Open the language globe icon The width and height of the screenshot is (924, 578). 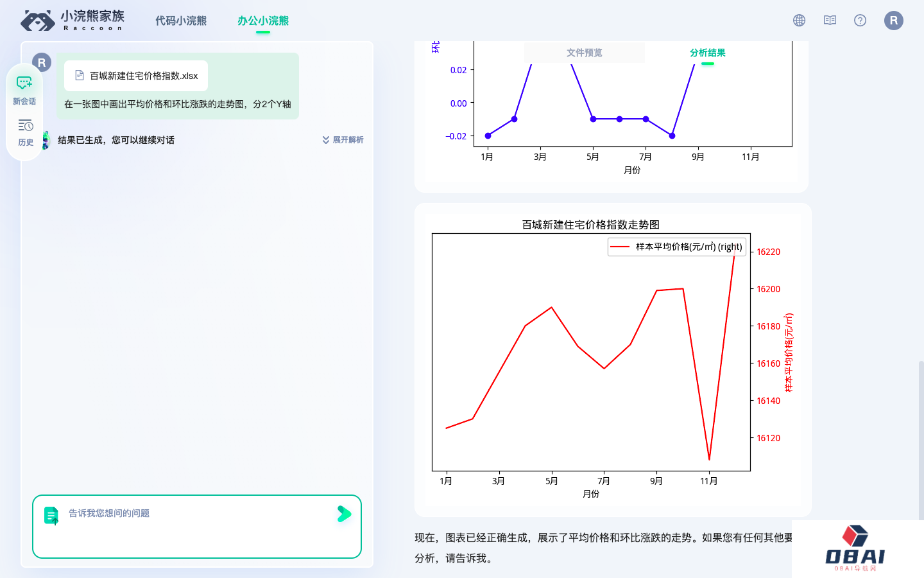point(799,21)
